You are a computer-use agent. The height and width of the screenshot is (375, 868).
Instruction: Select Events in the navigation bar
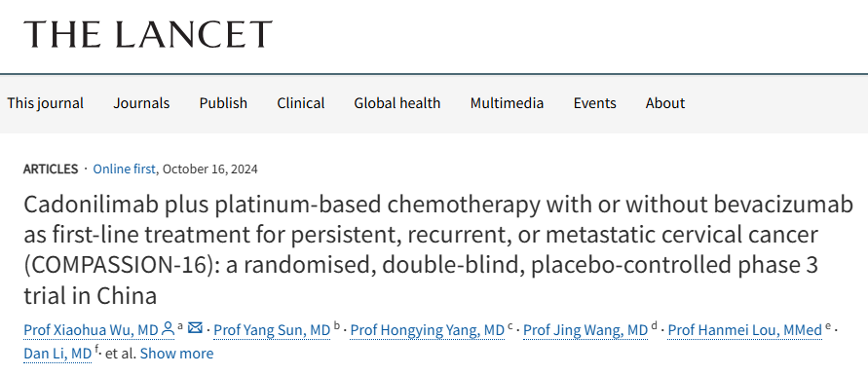click(595, 103)
